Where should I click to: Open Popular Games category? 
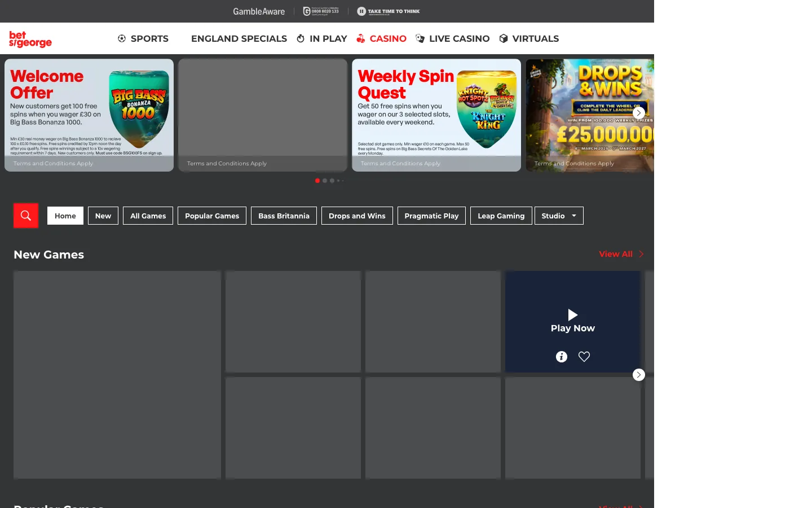pos(212,216)
